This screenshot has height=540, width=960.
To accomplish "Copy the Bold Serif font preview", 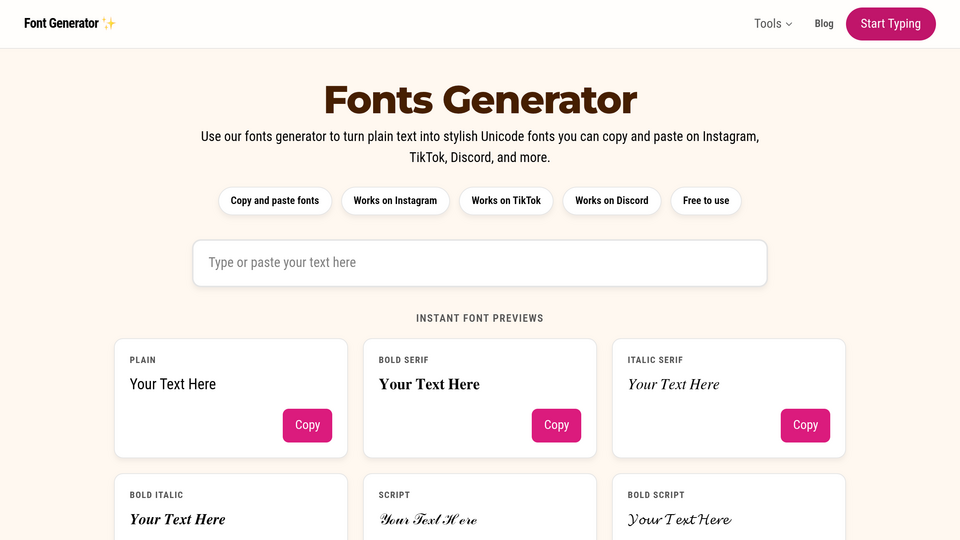I will point(556,426).
